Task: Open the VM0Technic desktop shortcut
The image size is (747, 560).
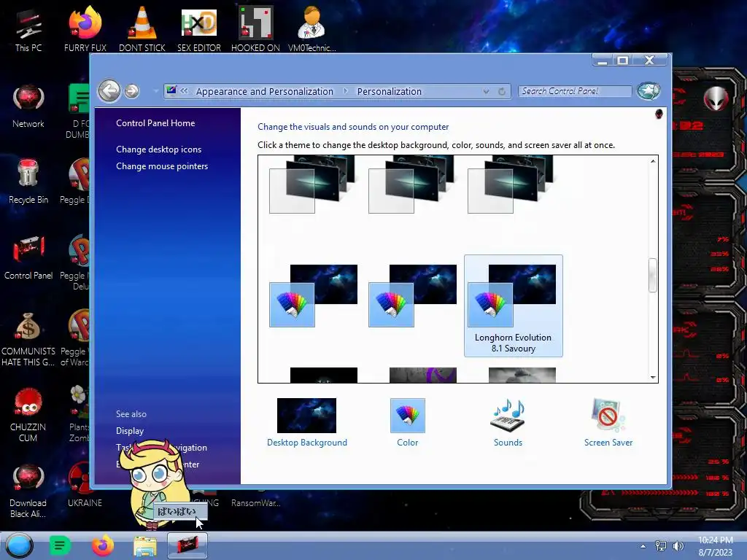Action: (311, 29)
